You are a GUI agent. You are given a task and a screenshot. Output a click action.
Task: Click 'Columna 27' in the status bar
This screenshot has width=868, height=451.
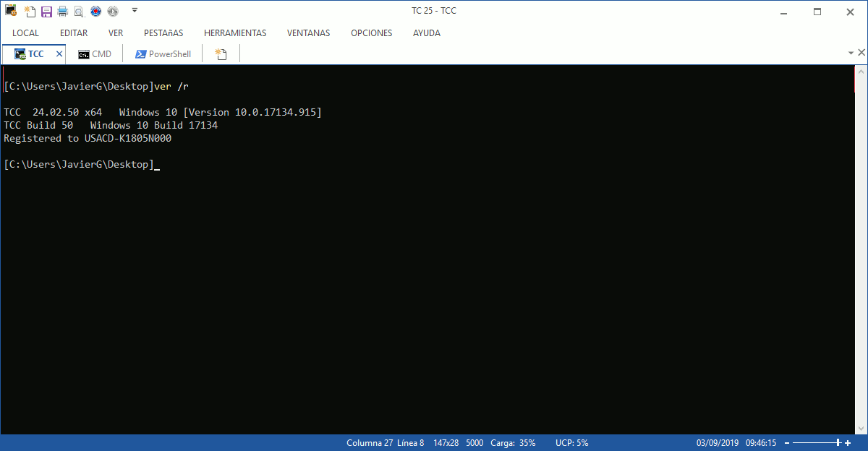(370, 443)
